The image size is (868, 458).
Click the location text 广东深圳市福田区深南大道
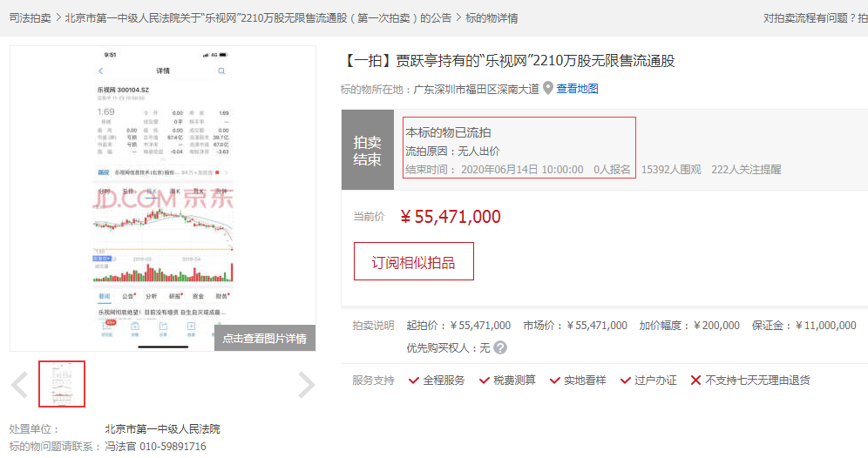(x=476, y=89)
